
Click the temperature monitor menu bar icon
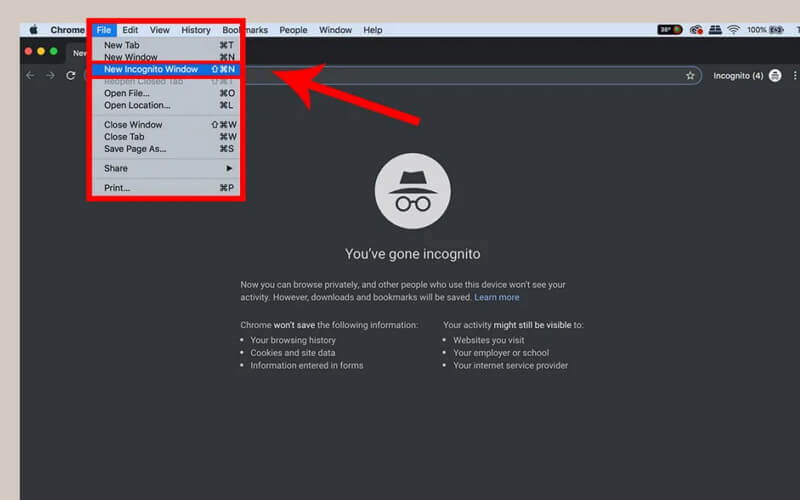coord(670,30)
